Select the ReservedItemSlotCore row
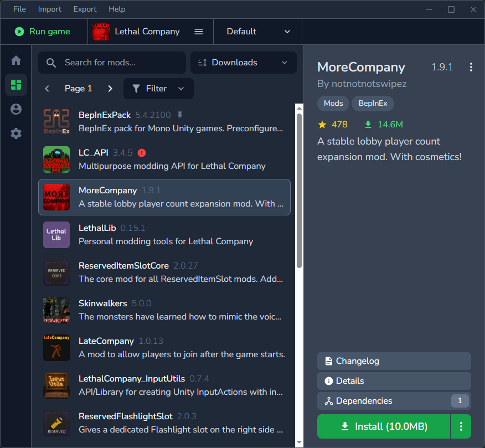Screen dimensions: 485x448 point(164,272)
